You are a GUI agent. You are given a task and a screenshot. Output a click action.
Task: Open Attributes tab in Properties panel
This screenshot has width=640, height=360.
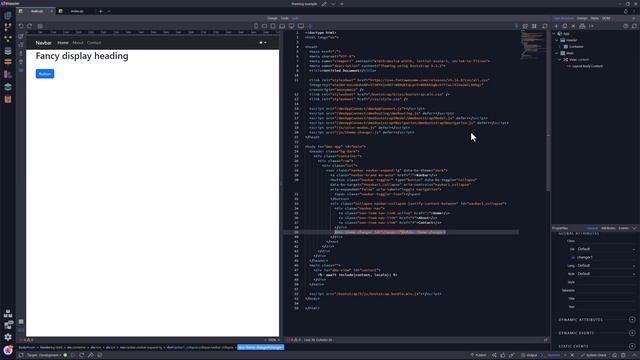click(x=608, y=228)
